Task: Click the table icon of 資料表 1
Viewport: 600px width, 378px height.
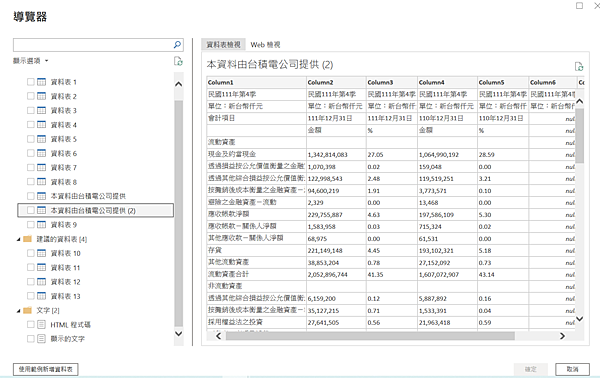Action: pyautogui.click(x=41, y=82)
